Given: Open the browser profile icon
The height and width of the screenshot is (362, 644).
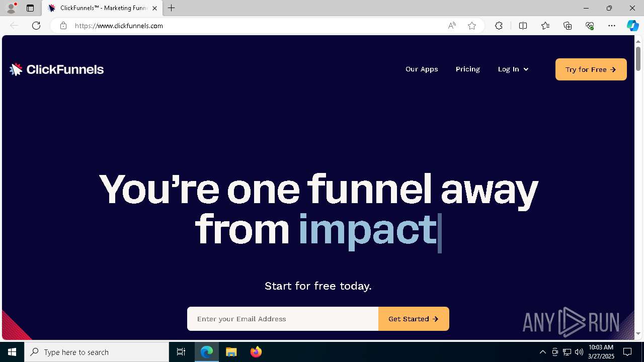Looking at the screenshot, I should tap(11, 8).
